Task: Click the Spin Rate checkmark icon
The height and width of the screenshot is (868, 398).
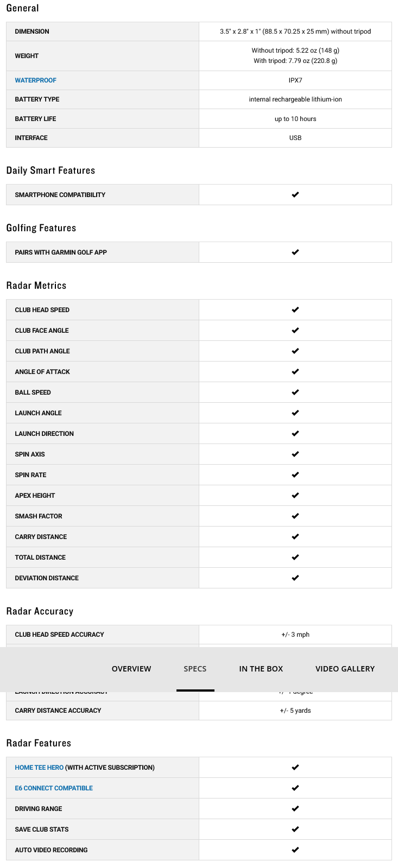Action: 295,475
